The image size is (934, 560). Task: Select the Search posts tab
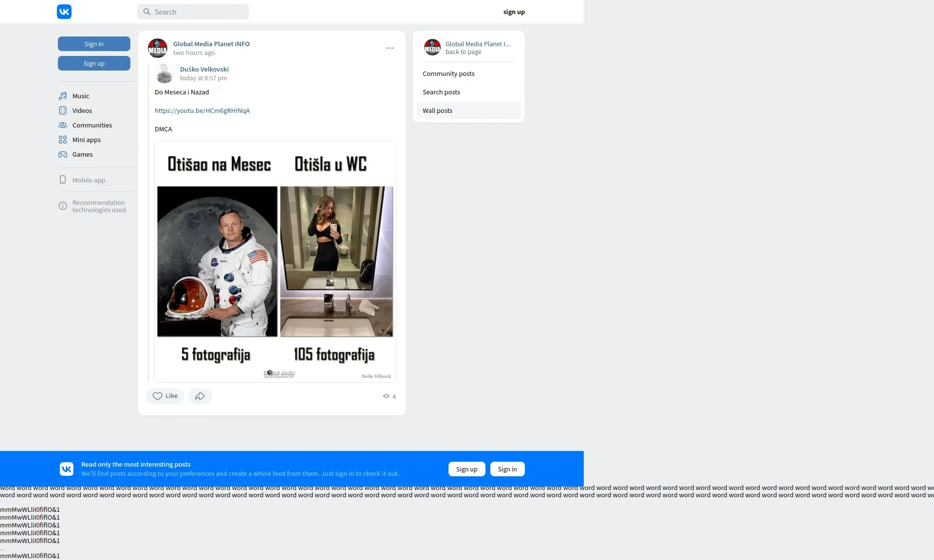click(x=441, y=92)
